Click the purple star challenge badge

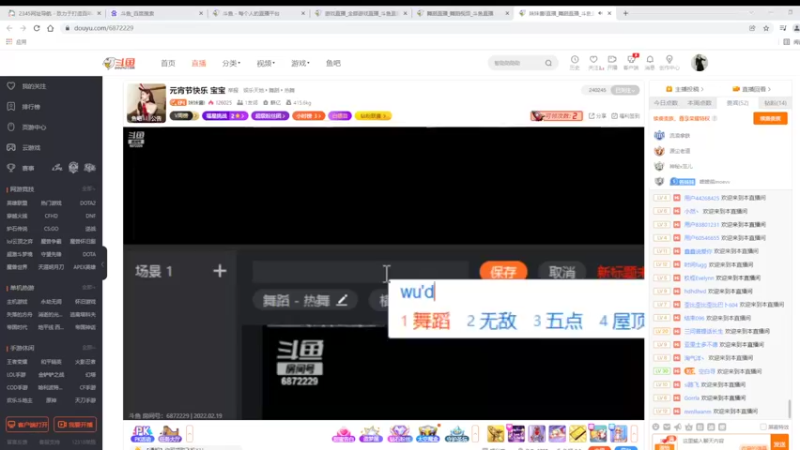click(x=224, y=116)
